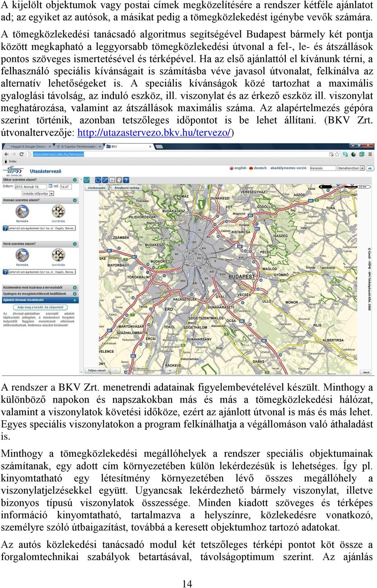Click koordináta compass under Hová szeretne utazni

tap(58, 255)
